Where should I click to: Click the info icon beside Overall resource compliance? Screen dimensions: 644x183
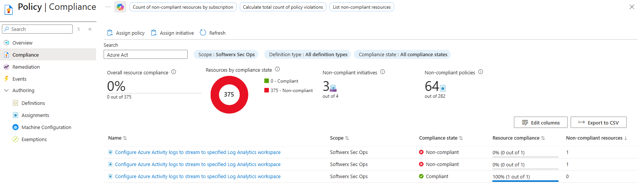(x=174, y=72)
